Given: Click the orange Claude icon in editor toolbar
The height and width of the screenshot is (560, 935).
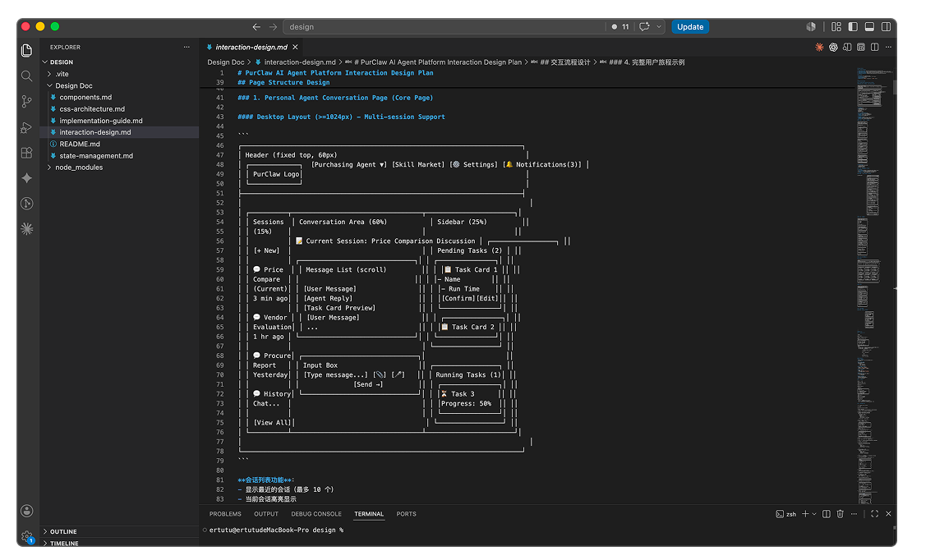Looking at the screenshot, I should pos(819,47).
